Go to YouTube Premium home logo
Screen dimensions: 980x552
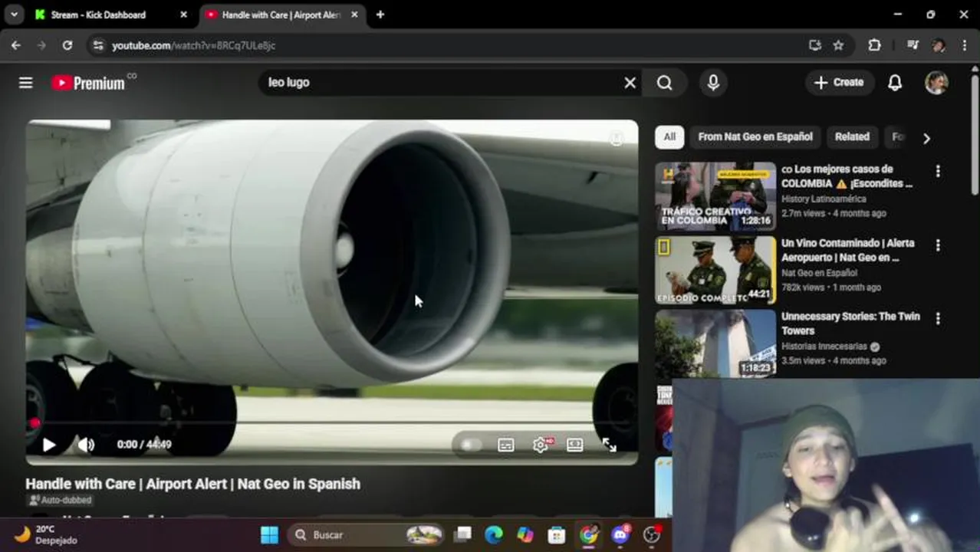tap(88, 83)
